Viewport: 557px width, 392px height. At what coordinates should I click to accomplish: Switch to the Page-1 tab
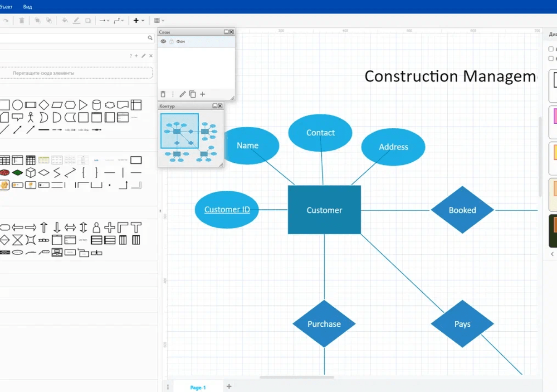tap(198, 387)
